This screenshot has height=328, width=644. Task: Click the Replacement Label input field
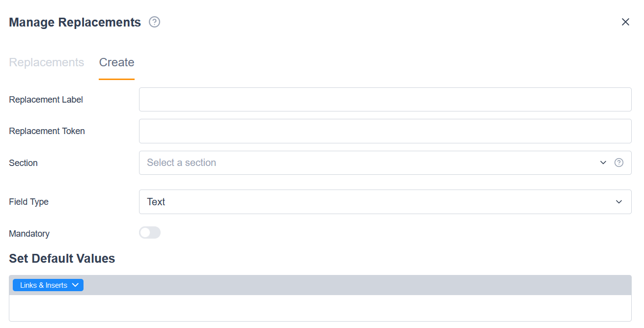click(x=385, y=100)
